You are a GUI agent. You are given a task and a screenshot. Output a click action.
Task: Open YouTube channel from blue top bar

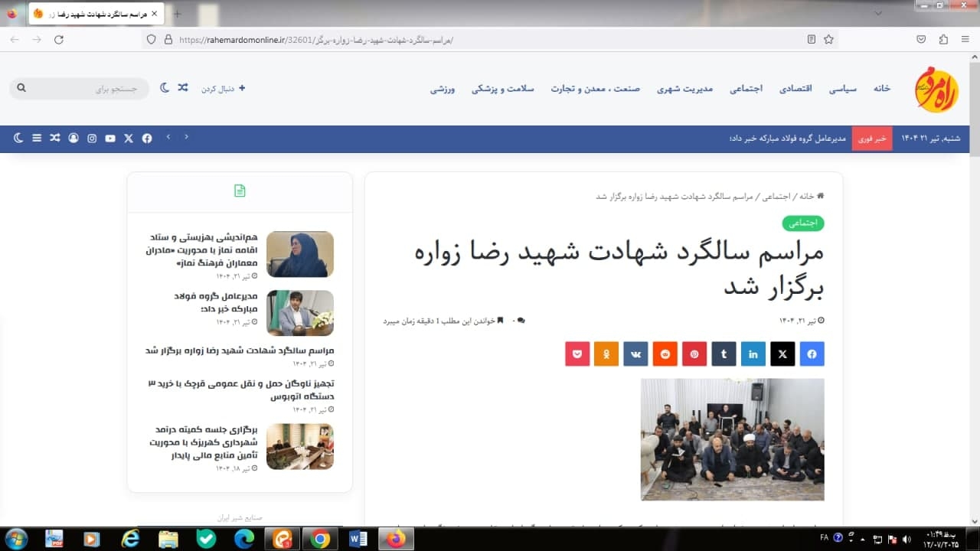click(110, 138)
